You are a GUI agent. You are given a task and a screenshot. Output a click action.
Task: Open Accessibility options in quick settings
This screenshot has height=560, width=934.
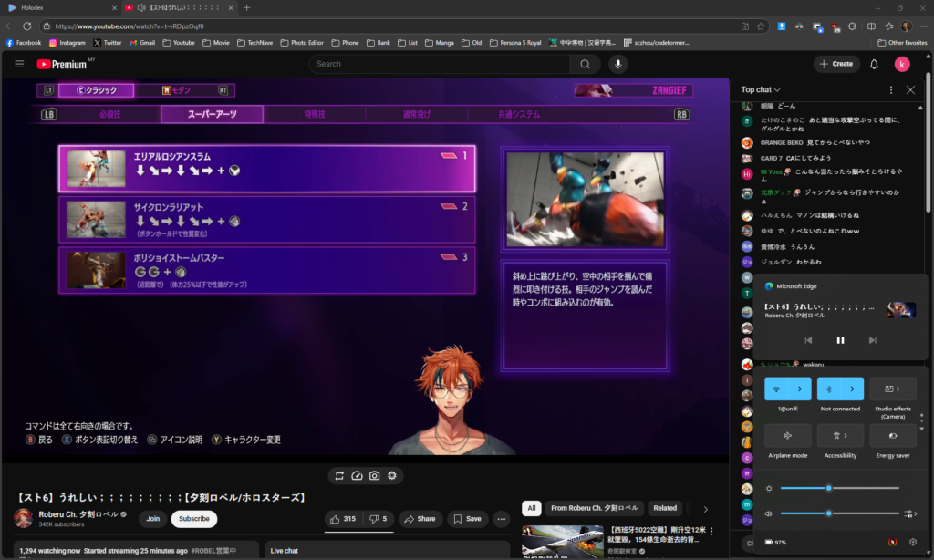[840, 435]
